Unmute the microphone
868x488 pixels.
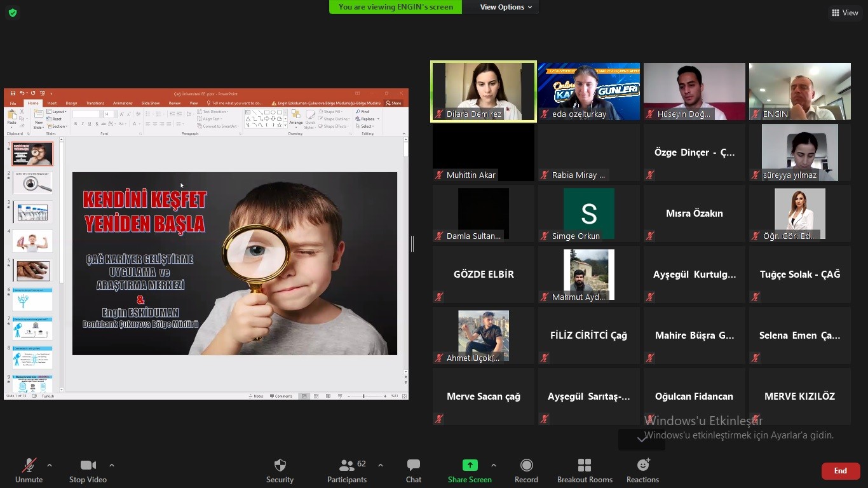pyautogui.click(x=29, y=471)
